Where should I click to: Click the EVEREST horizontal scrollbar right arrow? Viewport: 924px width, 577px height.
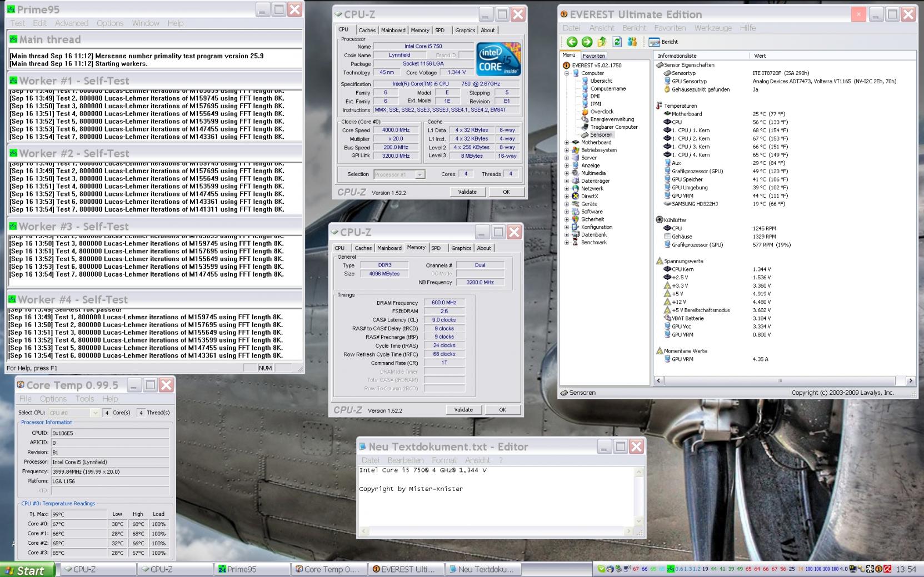coord(910,380)
